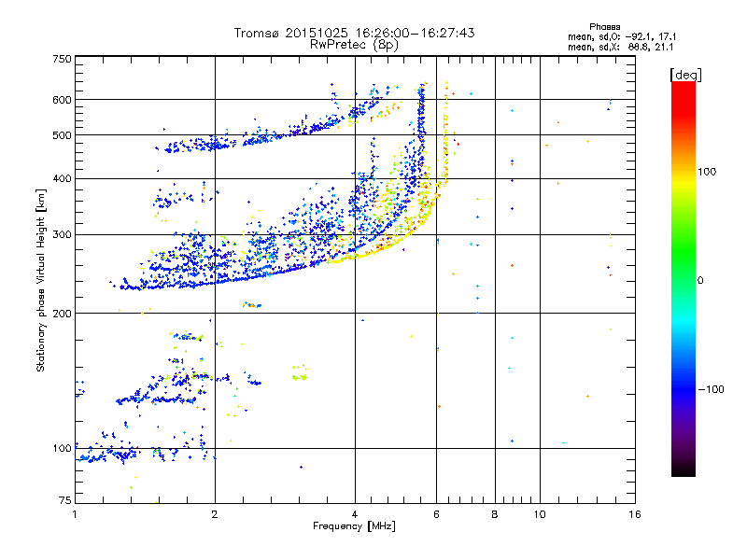The height and width of the screenshot is (560, 747).
Task: Click the y-axis tick label '300'
Action: pos(63,235)
